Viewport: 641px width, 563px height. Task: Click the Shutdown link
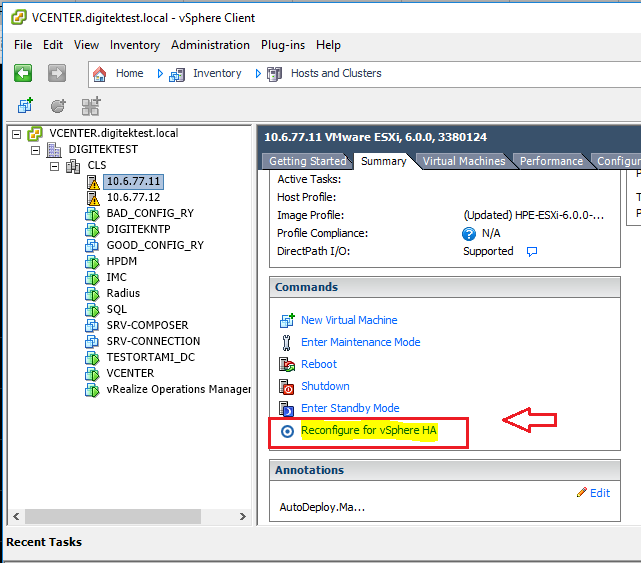325,386
